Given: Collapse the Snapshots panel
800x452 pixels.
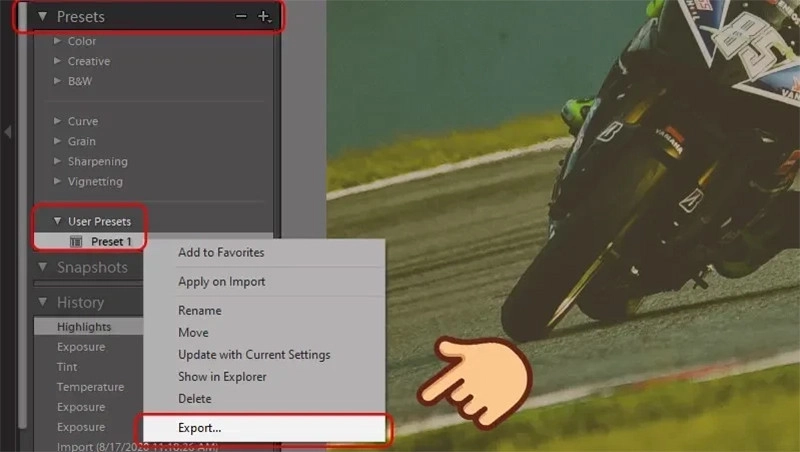Looking at the screenshot, I should point(43,267).
